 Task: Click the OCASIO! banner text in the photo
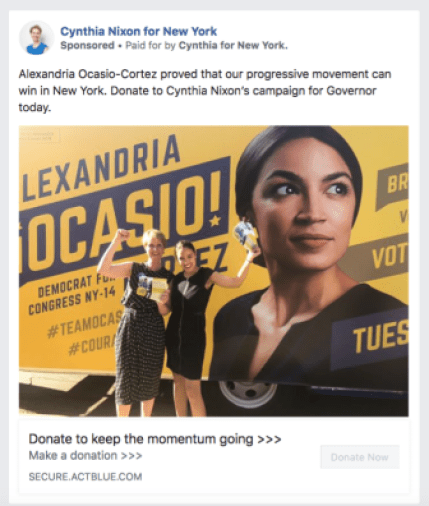123,227
